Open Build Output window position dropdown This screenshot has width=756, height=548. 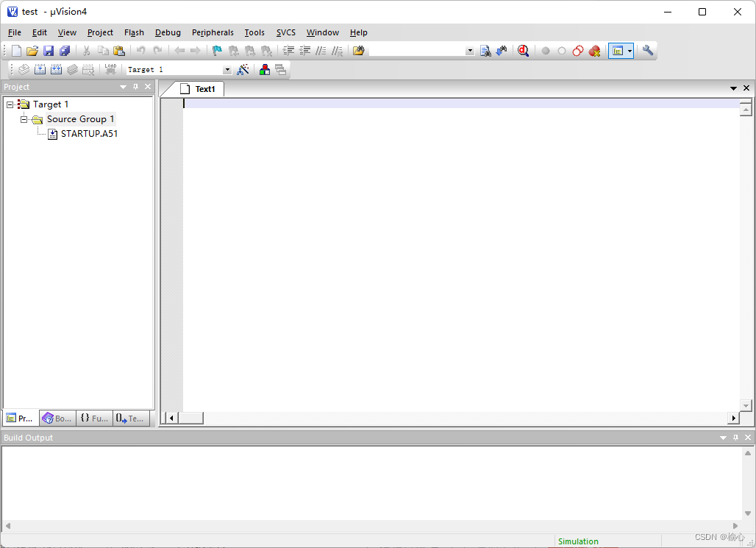coord(723,438)
